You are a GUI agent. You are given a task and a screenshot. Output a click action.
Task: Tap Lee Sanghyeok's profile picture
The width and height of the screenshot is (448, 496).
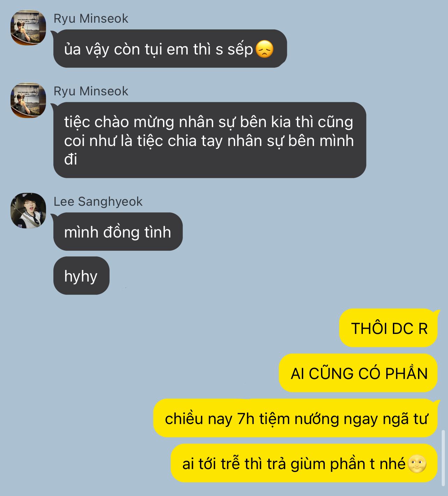click(28, 211)
